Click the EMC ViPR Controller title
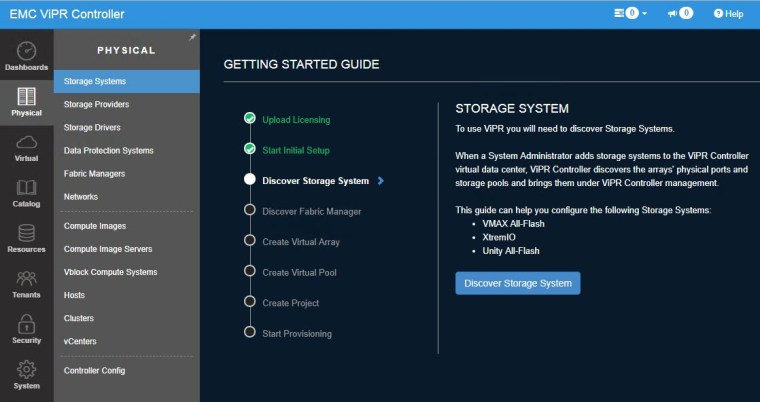Screen dimensions: 760x402 coord(67,14)
